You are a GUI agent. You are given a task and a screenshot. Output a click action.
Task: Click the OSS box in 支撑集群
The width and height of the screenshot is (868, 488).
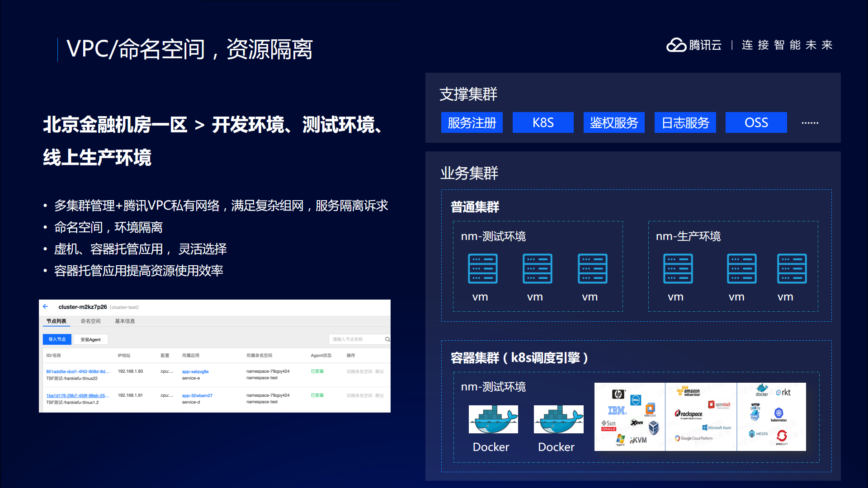click(756, 122)
